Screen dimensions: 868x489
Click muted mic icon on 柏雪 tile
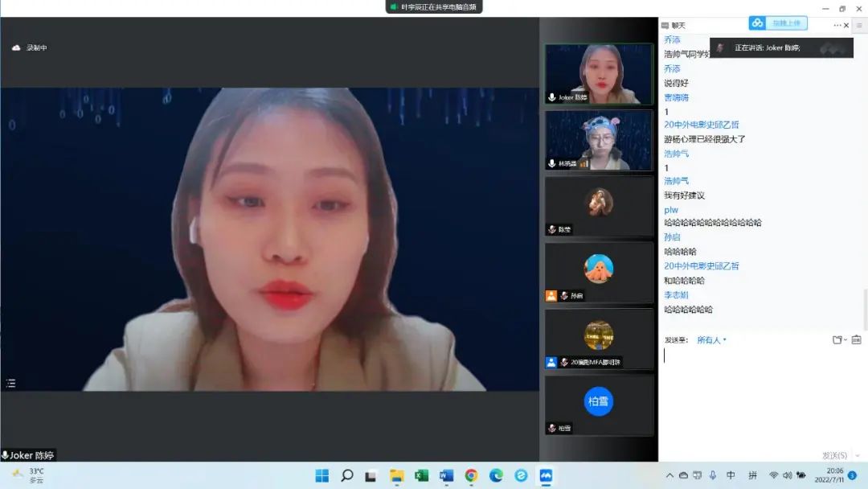[x=552, y=428]
